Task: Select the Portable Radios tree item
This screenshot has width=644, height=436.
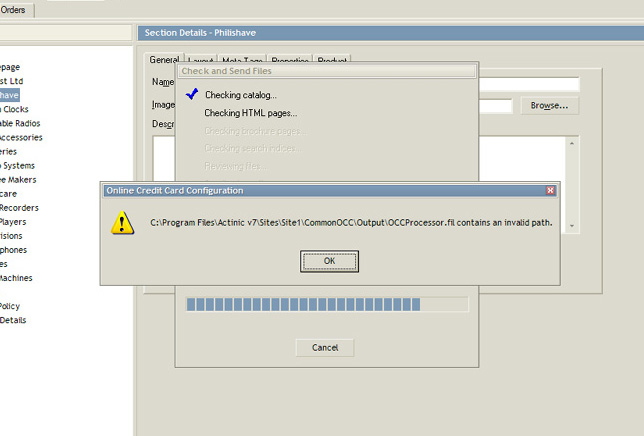Action: tap(20, 123)
